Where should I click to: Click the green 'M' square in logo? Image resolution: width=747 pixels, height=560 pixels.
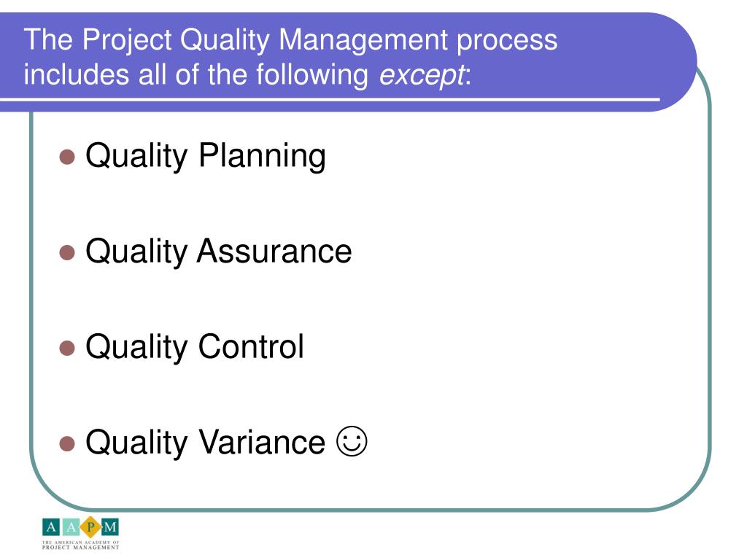pyautogui.click(x=110, y=527)
